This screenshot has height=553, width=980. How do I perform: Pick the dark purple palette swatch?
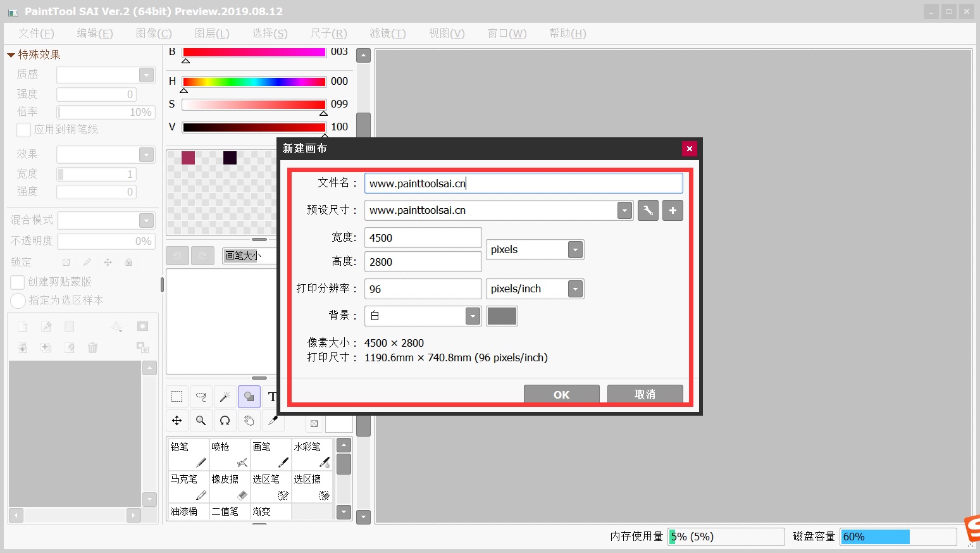(x=230, y=158)
